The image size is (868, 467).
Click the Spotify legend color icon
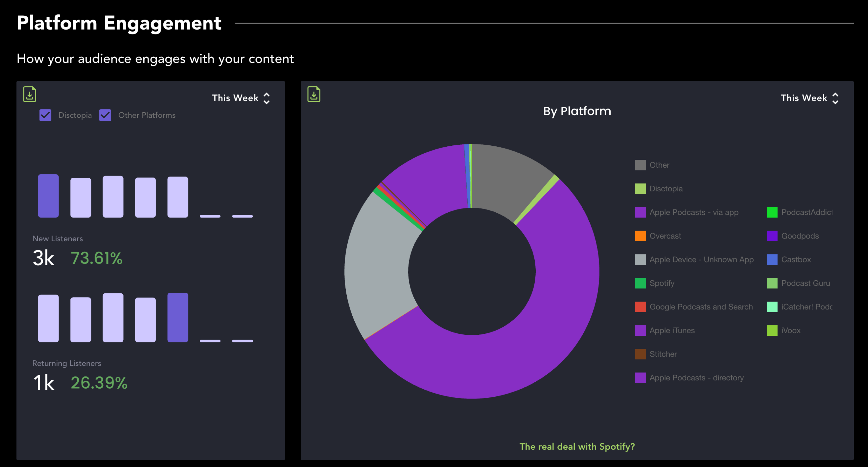click(x=641, y=283)
